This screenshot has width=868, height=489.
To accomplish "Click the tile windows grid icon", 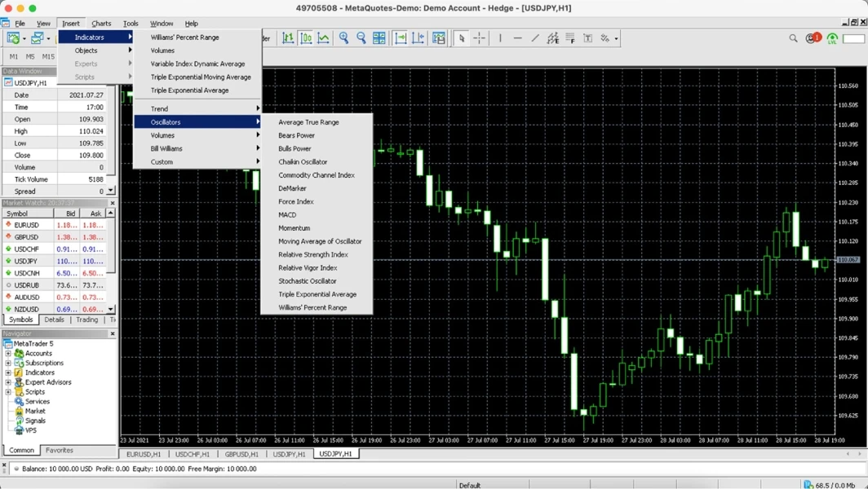I will click(379, 38).
